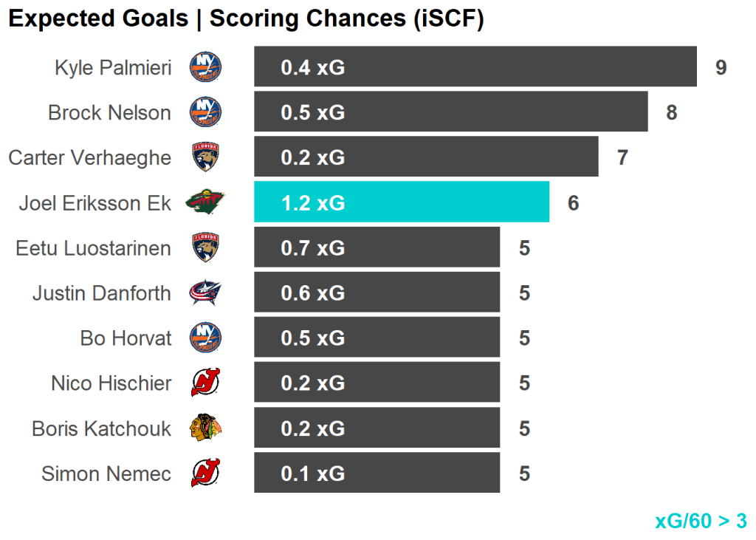This screenshot has width=756, height=540.
Task: Click the Devils logo next to Simon Nemec
Action: [x=205, y=474]
